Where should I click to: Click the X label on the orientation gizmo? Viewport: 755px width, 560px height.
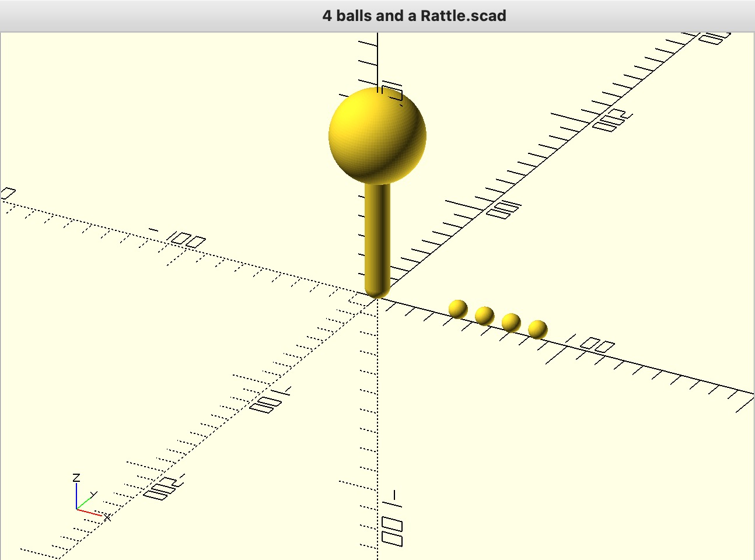click(107, 517)
